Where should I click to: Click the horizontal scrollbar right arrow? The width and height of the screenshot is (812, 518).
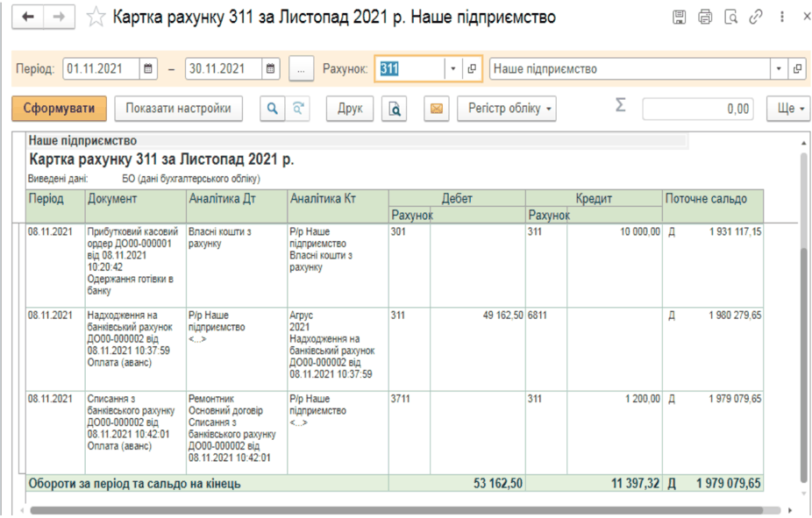click(791, 511)
